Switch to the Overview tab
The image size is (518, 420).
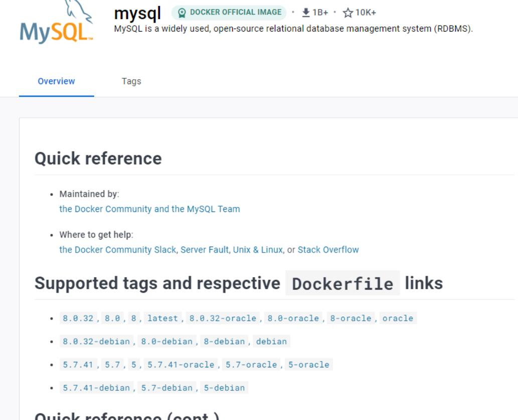pos(56,81)
